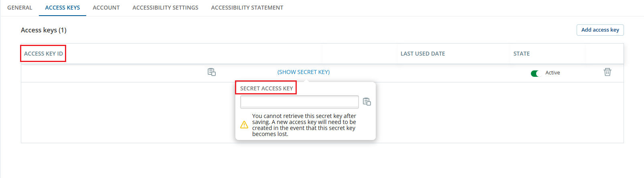The width and height of the screenshot is (644, 178).
Task: Click the yellow warning triangle icon
Action: (244, 125)
